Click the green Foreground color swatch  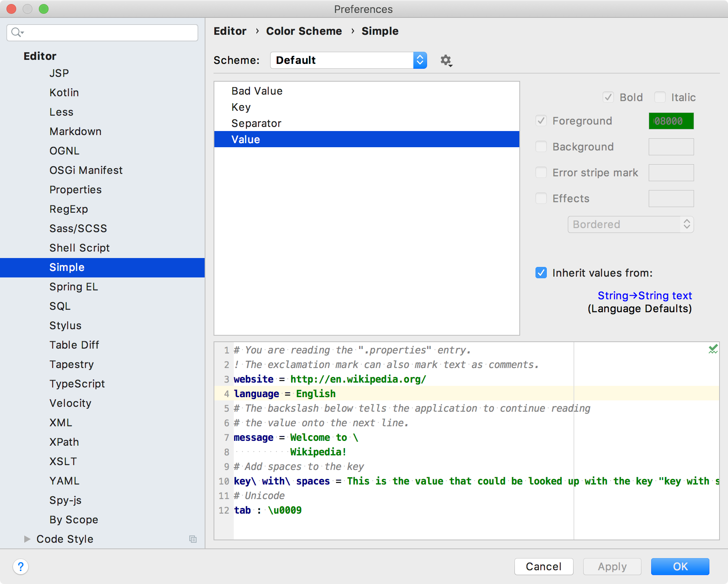(x=671, y=121)
